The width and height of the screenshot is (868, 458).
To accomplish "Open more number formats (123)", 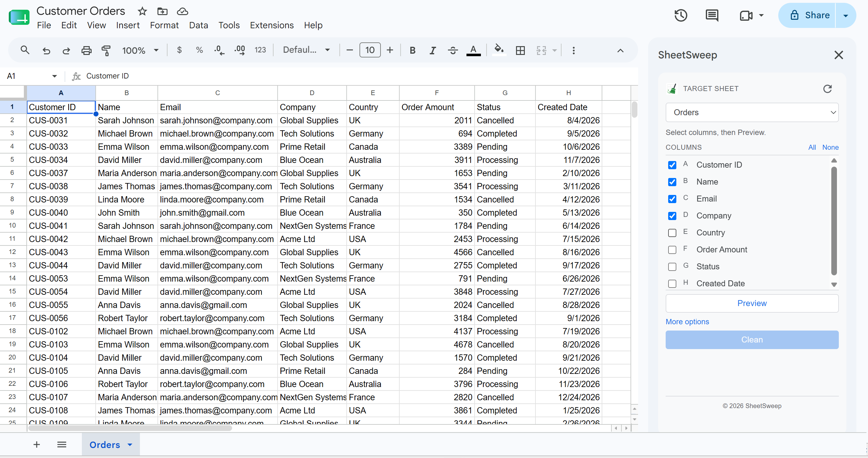I will point(260,50).
